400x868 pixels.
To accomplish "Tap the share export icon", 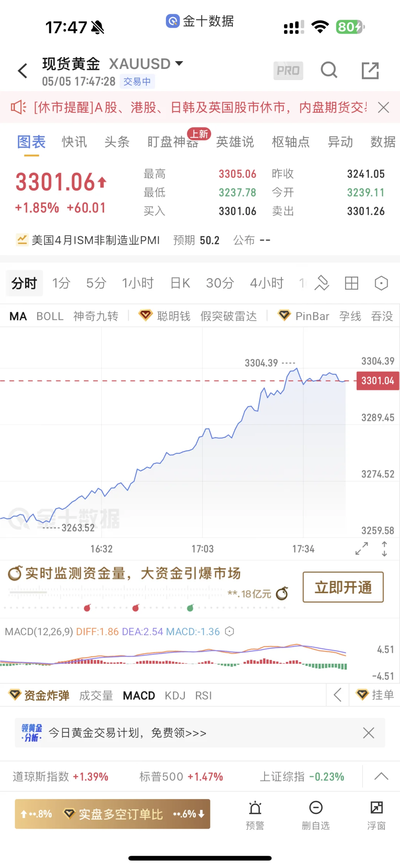I will click(x=370, y=70).
